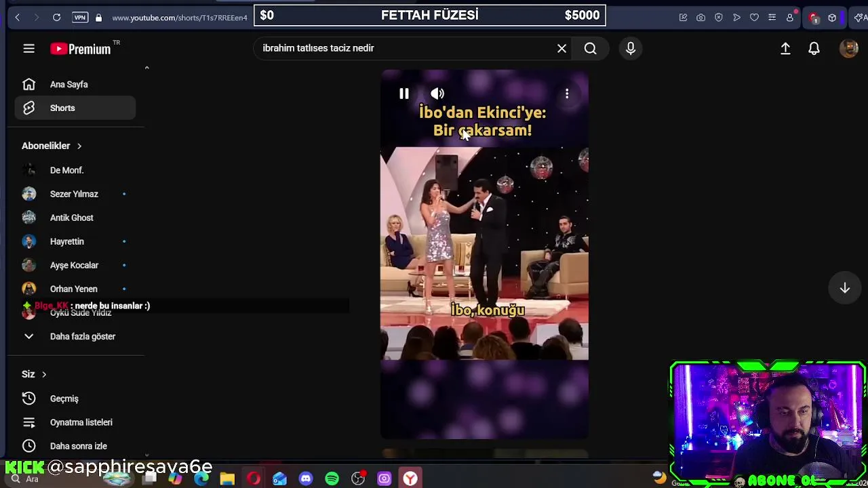
Task: Pause the playing Short
Action: coord(403,94)
